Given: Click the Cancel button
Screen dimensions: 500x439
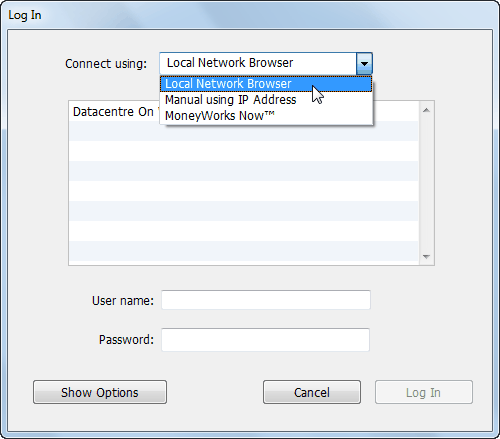Looking at the screenshot, I should (x=312, y=392).
